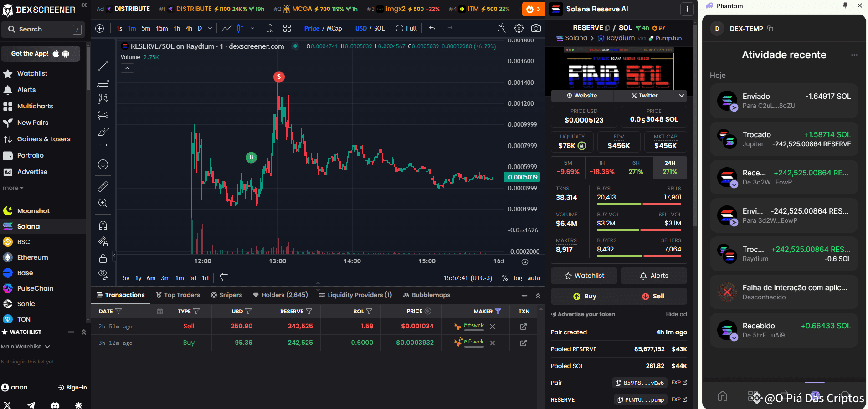
Task: Expand the timeframe chevron next to D
Action: [210, 28]
